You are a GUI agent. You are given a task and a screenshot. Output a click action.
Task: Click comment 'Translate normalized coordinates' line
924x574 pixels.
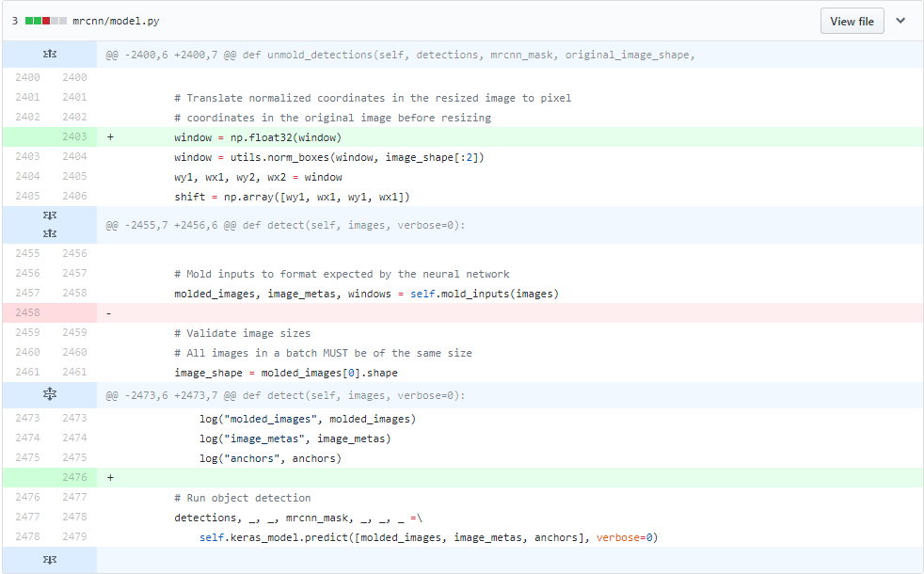[373, 98]
